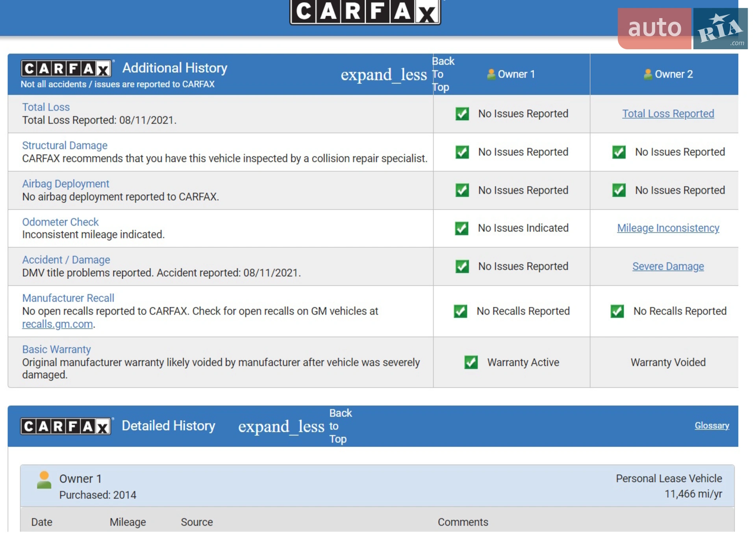The image size is (756, 537).
Task: Open the Total Loss Reported link for Owner 2
Action: click(668, 114)
